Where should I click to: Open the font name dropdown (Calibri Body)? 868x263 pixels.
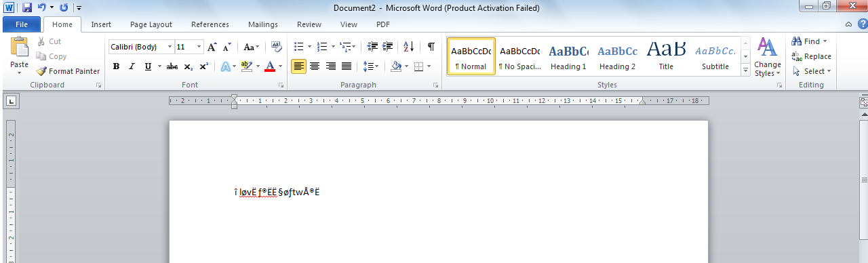[170, 47]
